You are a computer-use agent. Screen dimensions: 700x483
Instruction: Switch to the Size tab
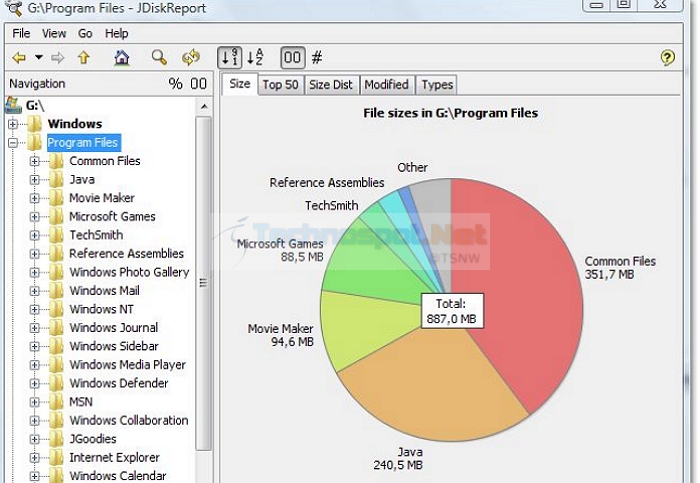pos(240,84)
